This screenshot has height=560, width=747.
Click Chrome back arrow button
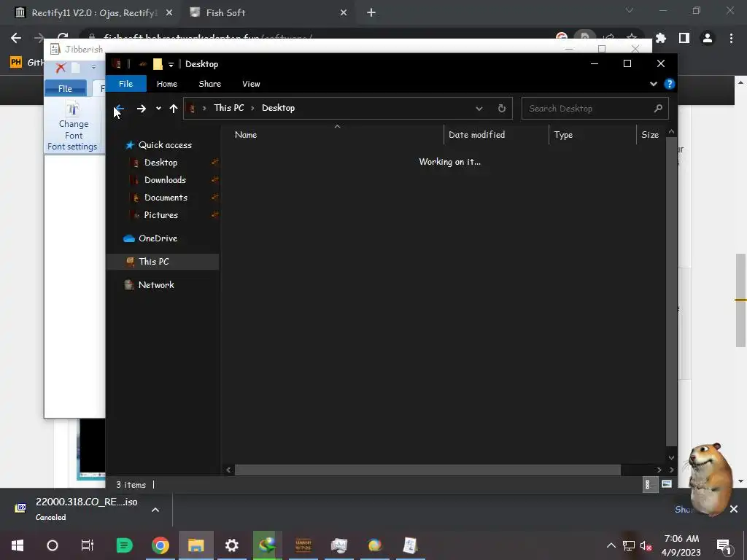pos(16,38)
